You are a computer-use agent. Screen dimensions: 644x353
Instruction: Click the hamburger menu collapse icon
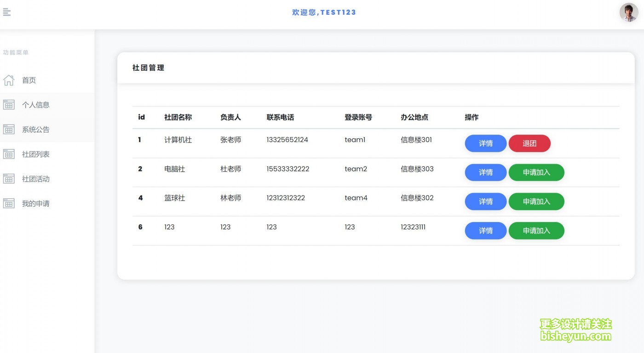[6, 12]
